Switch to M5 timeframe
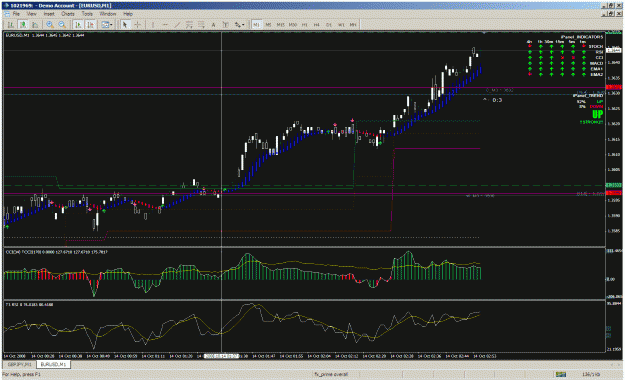Image resolution: width=625 pixels, height=380 pixels. click(x=268, y=25)
